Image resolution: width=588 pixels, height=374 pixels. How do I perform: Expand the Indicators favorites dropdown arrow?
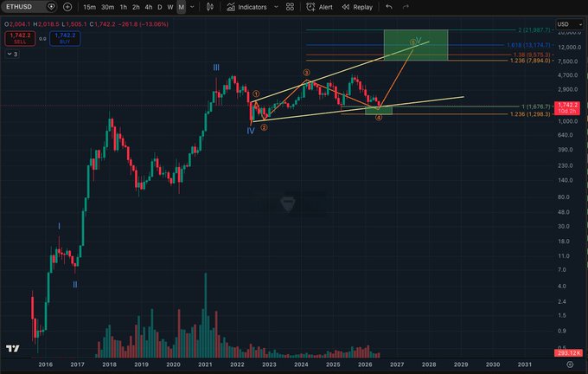tap(276, 7)
